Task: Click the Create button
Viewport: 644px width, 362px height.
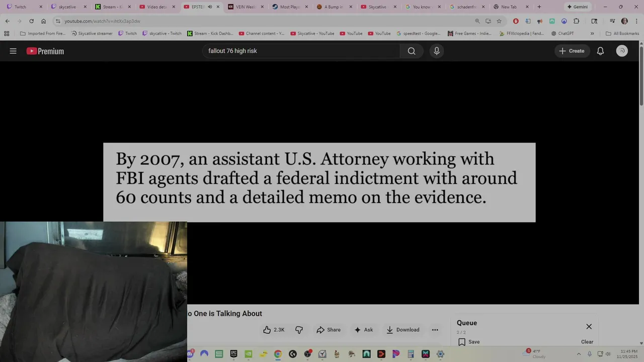Action: click(572, 51)
